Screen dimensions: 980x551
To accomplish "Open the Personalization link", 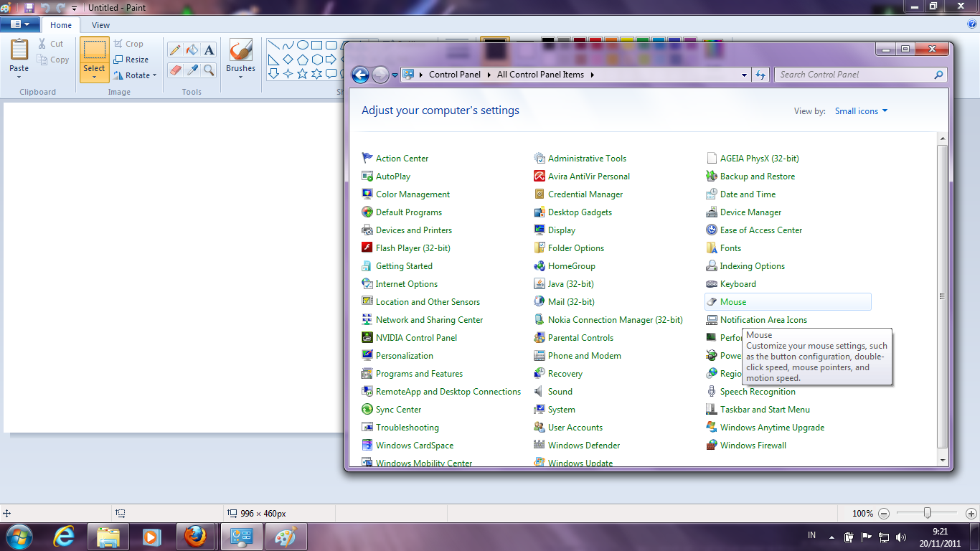I will coord(405,356).
